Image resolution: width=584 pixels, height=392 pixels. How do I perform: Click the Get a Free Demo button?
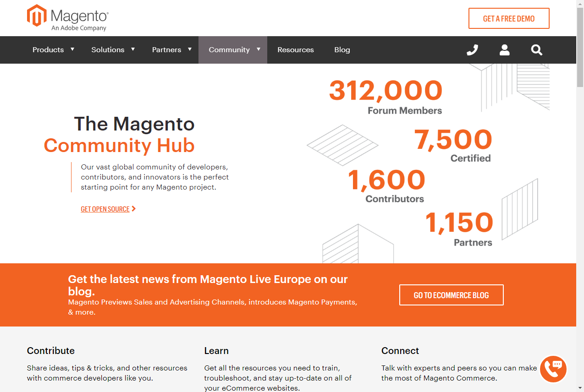pos(509,18)
